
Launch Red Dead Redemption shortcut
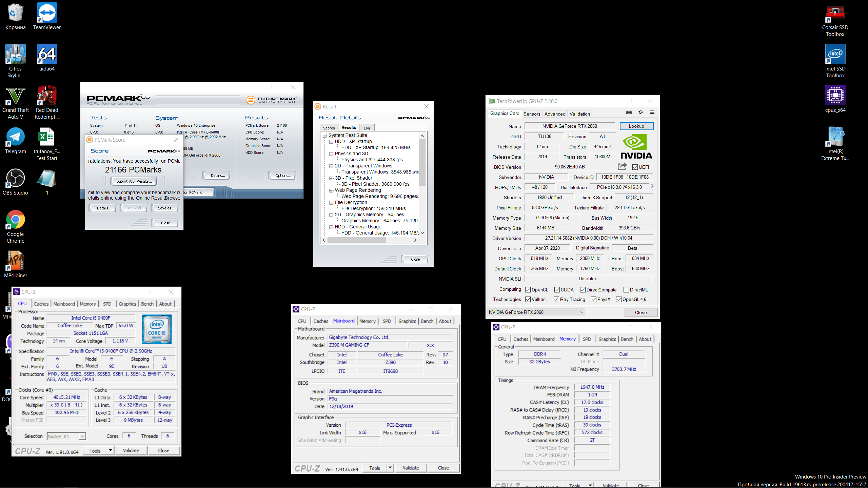click(47, 103)
